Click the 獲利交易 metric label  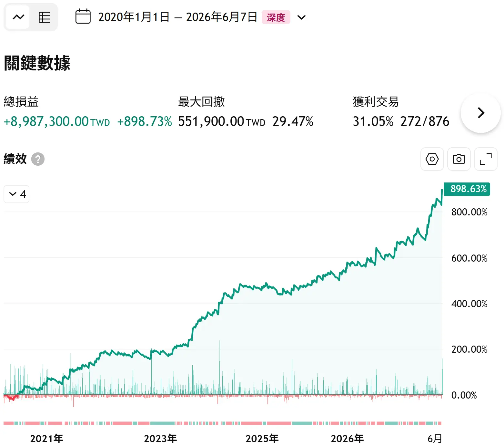point(376,102)
